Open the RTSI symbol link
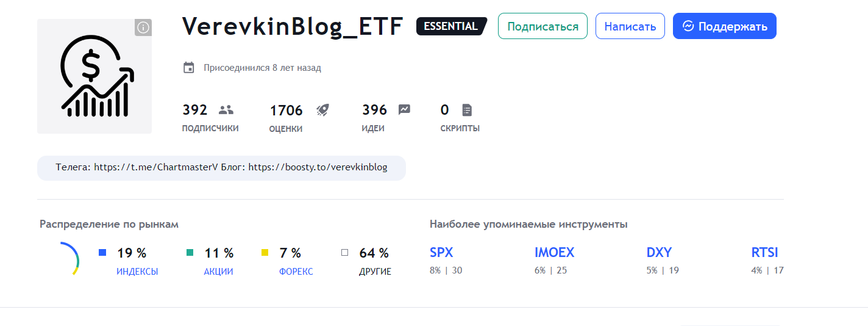The image size is (868, 326). click(765, 253)
